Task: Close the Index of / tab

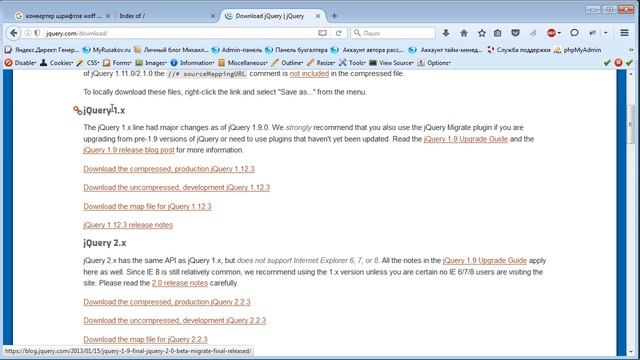Action: [x=213, y=16]
